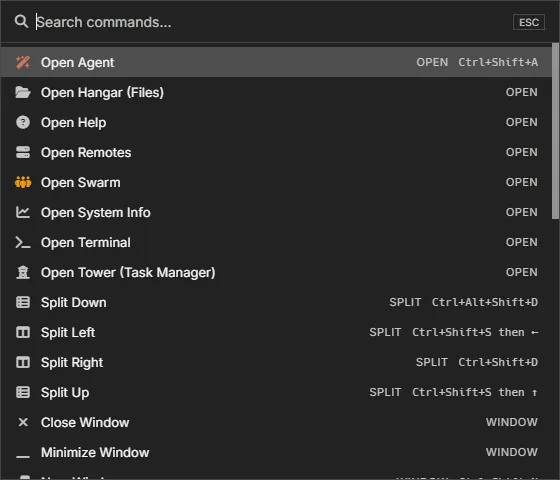Click the shortcut text on Split Up row
The image size is (560, 480).
[475, 392]
